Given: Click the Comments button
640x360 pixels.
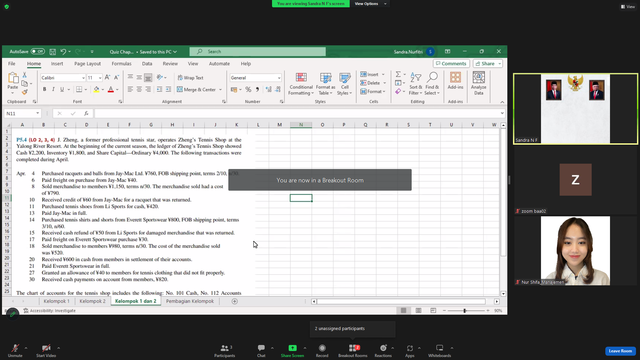Looking at the screenshot, I should [x=451, y=64].
